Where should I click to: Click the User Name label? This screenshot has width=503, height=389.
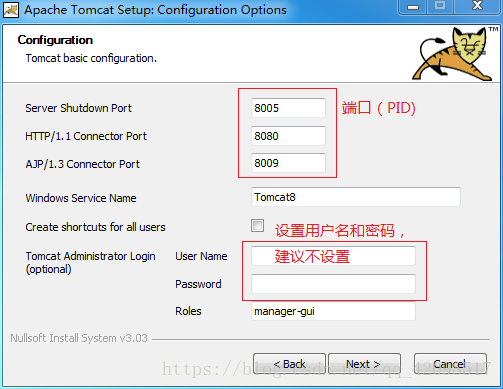pyautogui.click(x=201, y=256)
